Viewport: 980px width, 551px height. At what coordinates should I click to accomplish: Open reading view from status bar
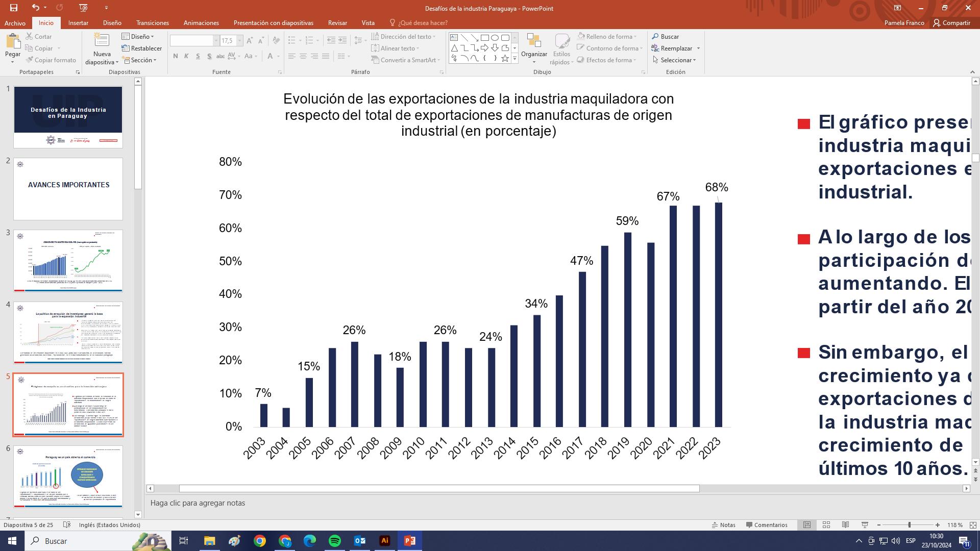tap(845, 525)
